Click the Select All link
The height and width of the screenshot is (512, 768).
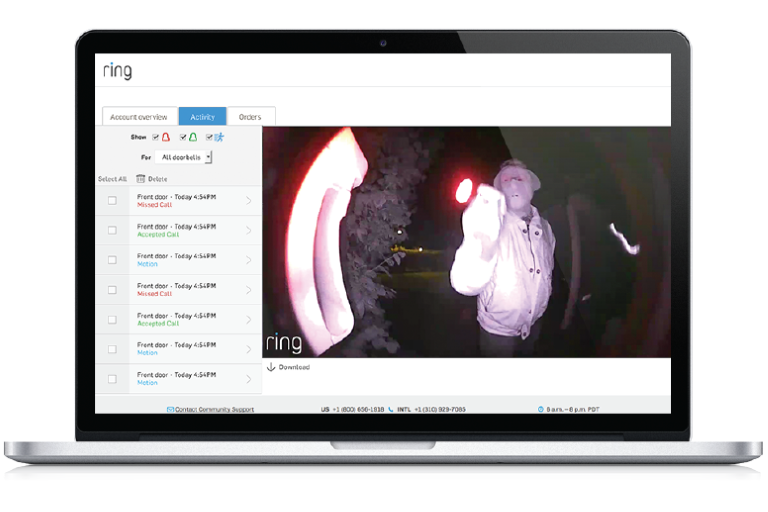112,179
